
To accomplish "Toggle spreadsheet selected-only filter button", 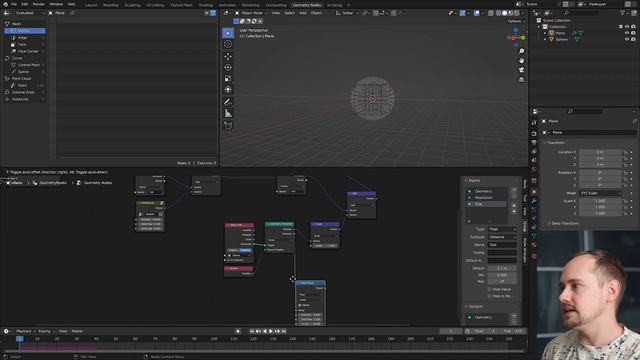I will tap(207, 13).
